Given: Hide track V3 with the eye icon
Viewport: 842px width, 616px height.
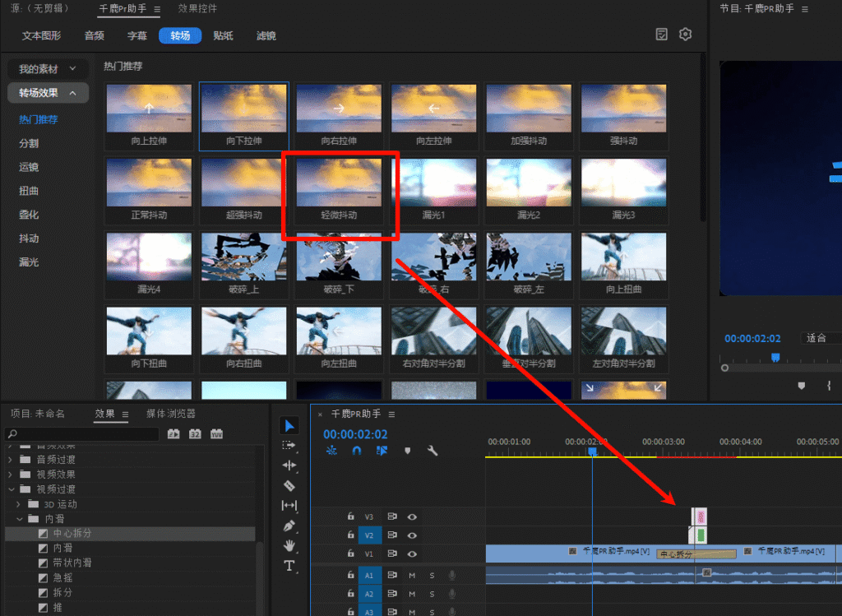Looking at the screenshot, I should (x=413, y=516).
